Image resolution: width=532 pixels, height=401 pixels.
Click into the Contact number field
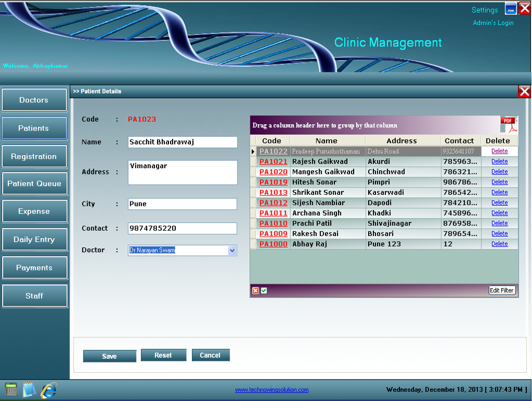[182, 229]
